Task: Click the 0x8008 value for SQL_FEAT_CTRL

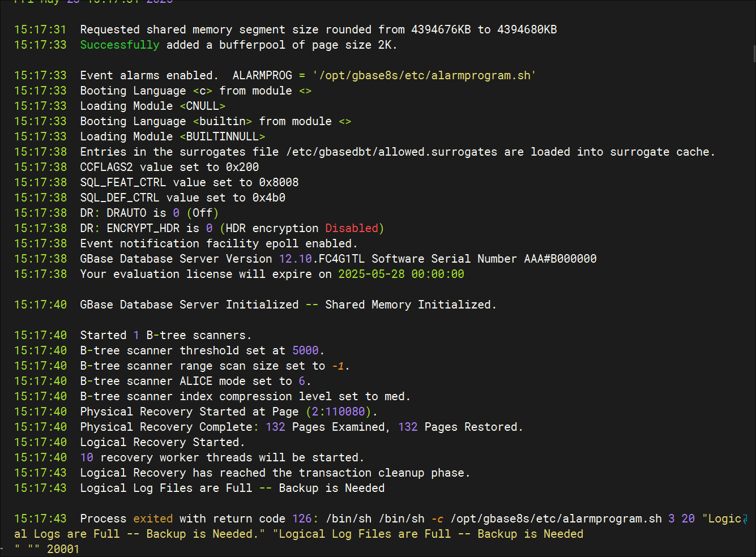Action: coord(279,182)
